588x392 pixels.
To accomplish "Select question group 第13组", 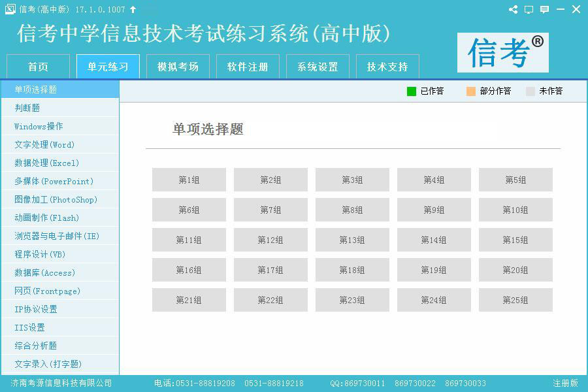I will [352, 240].
